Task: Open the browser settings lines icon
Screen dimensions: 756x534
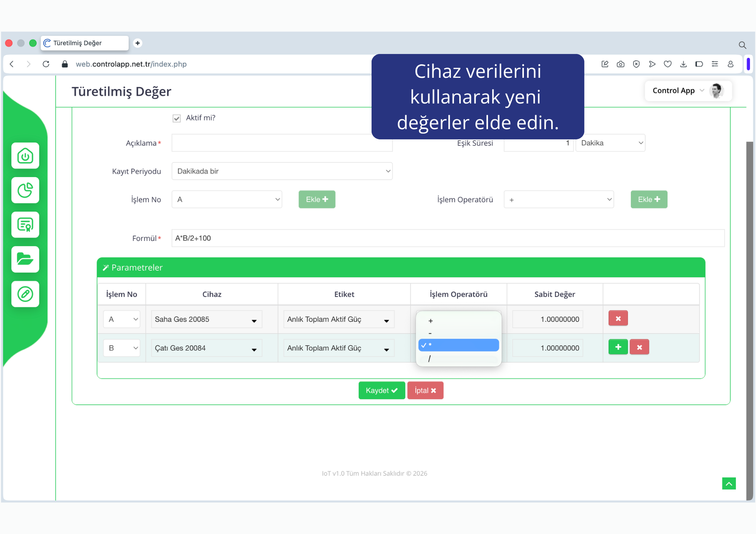Action: click(715, 64)
